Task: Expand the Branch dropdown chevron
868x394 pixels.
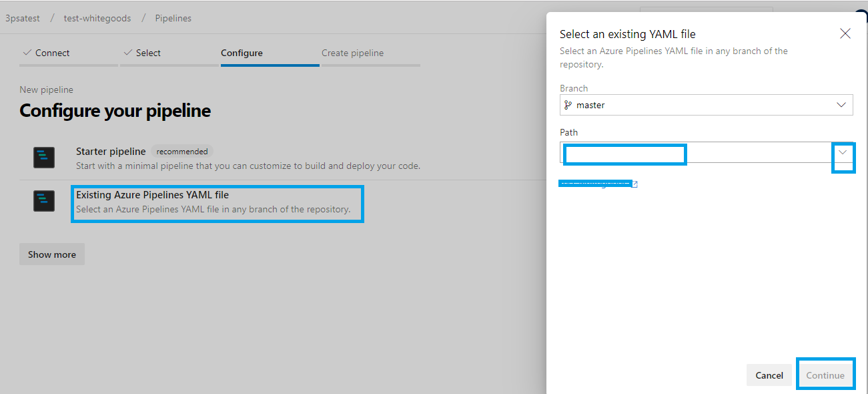Action: pyautogui.click(x=841, y=105)
